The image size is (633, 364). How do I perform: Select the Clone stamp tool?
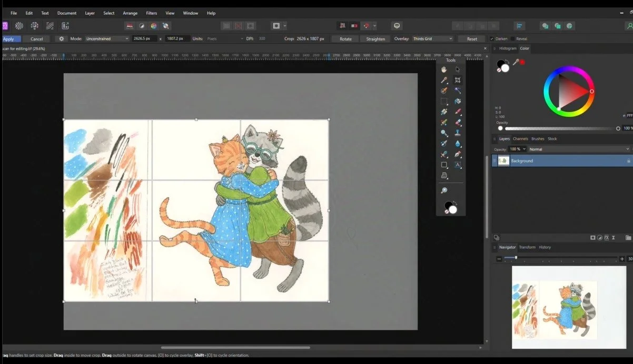[458, 133]
